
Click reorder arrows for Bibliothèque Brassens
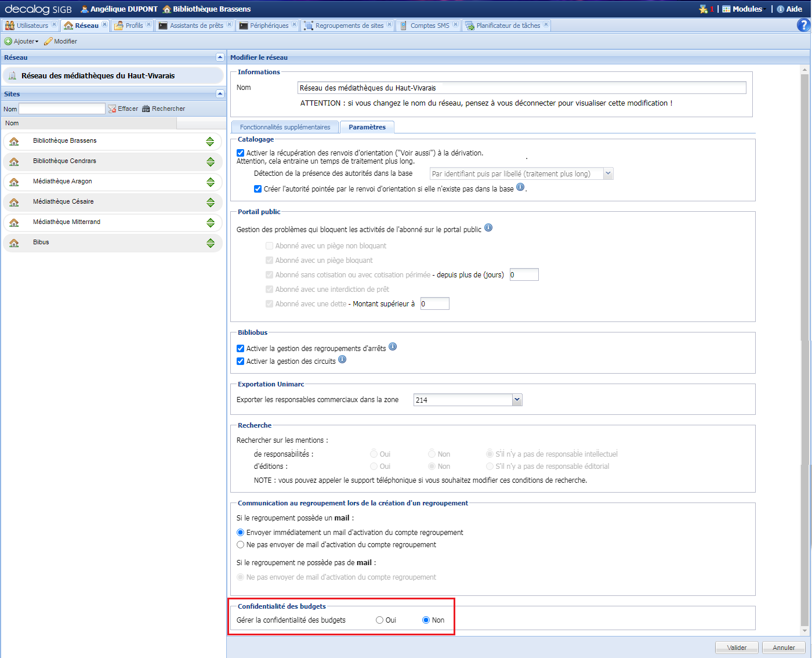coord(211,142)
